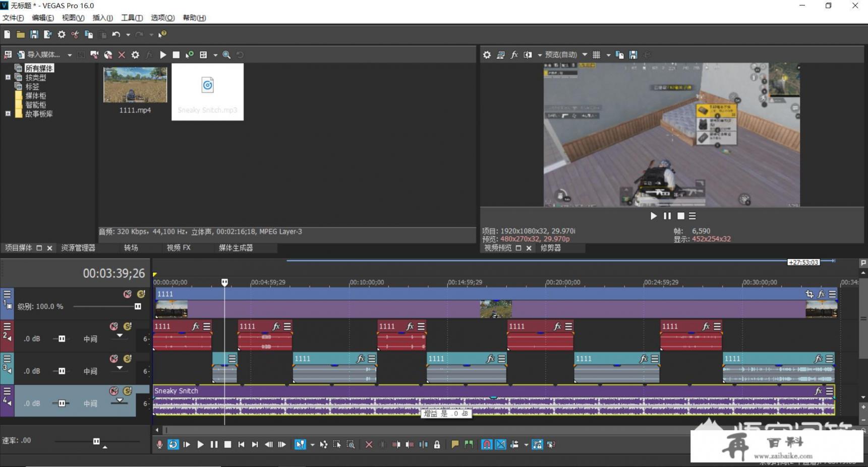The width and height of the screenshot is (868, 467).
Task: Lock event with padlock icon
Action: pos(437,444)
